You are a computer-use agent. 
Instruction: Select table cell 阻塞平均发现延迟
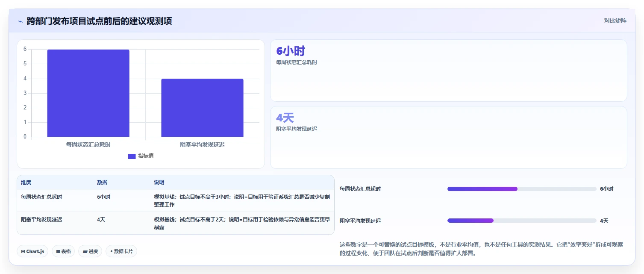point(41,219)
